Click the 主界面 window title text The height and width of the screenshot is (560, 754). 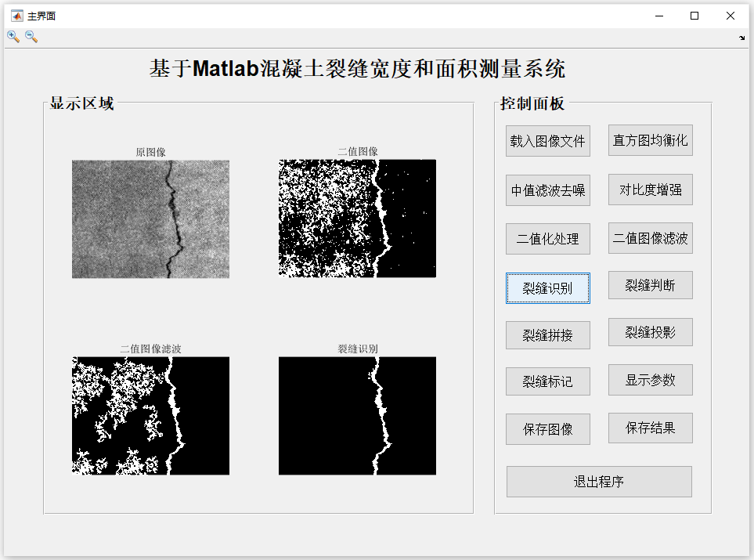[41, 16]
